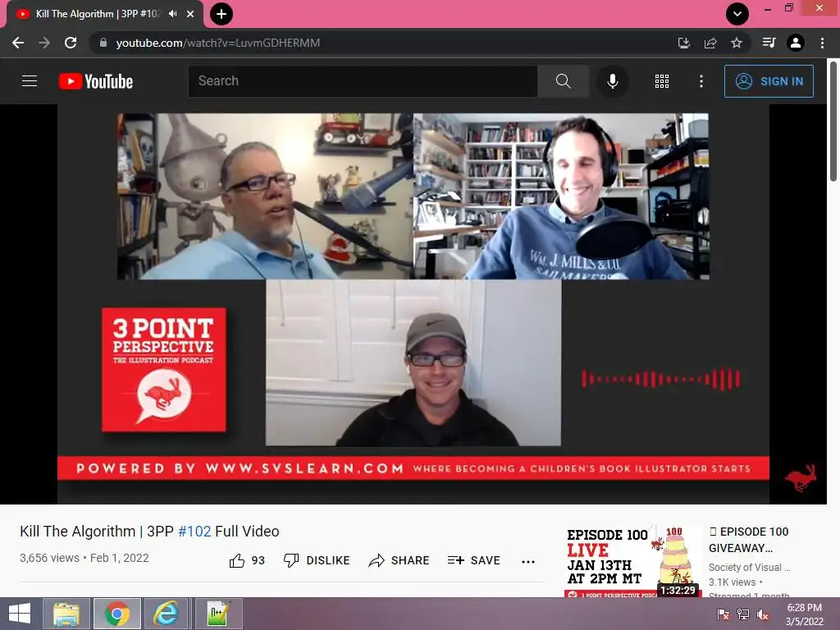840x630 pixels.
Task: Click the muted volume tray icon
Action: click(763, 614)
